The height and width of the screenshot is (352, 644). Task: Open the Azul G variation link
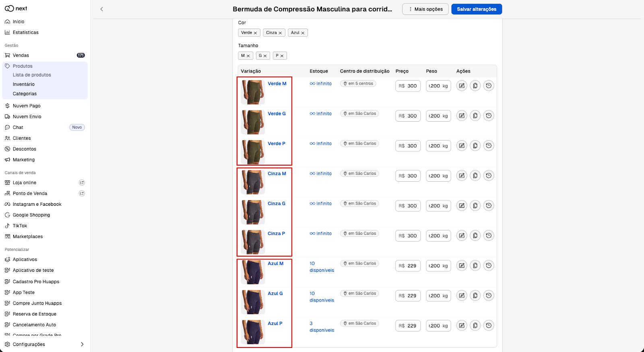[275, 294]
